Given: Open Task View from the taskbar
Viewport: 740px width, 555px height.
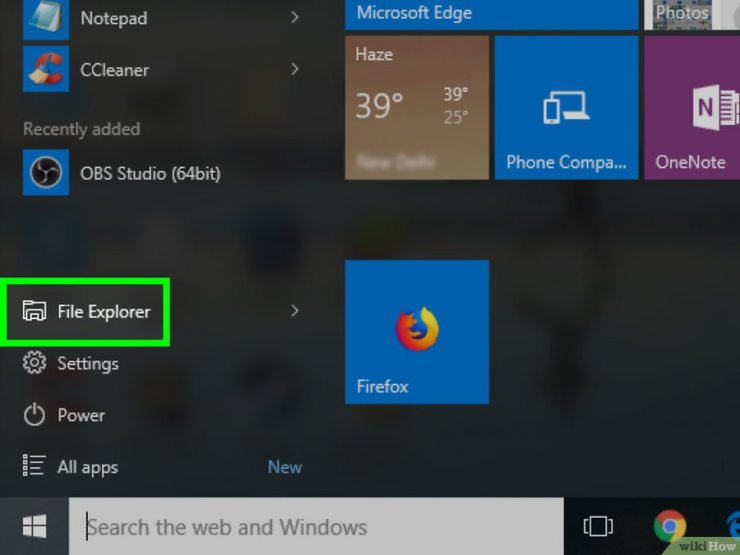Looking at the screenshot, I should pos(598,526).
